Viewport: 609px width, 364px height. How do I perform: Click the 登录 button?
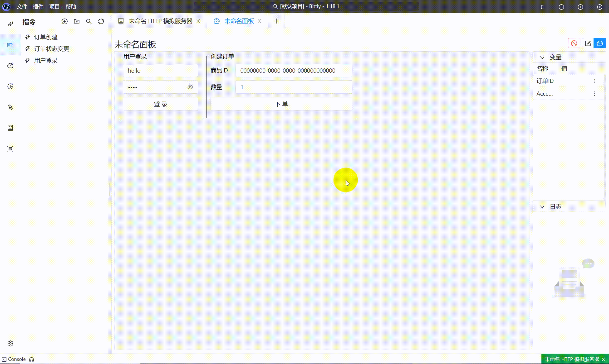160,104
